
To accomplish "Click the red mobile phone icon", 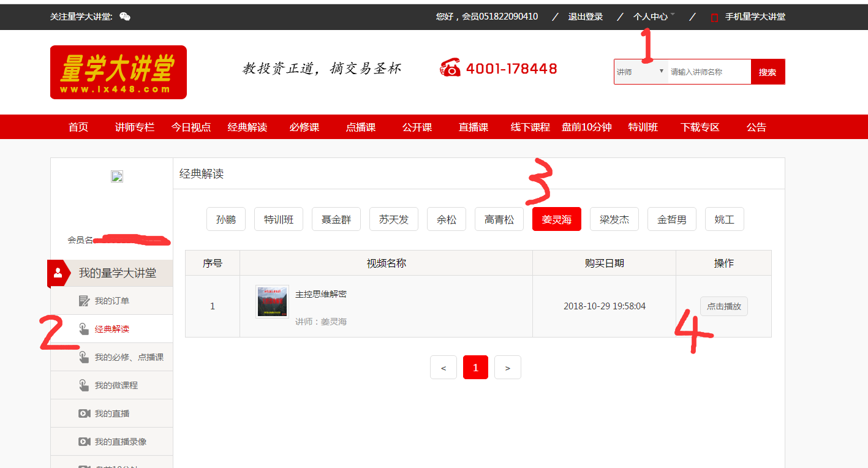I will (x=714, y=17).
